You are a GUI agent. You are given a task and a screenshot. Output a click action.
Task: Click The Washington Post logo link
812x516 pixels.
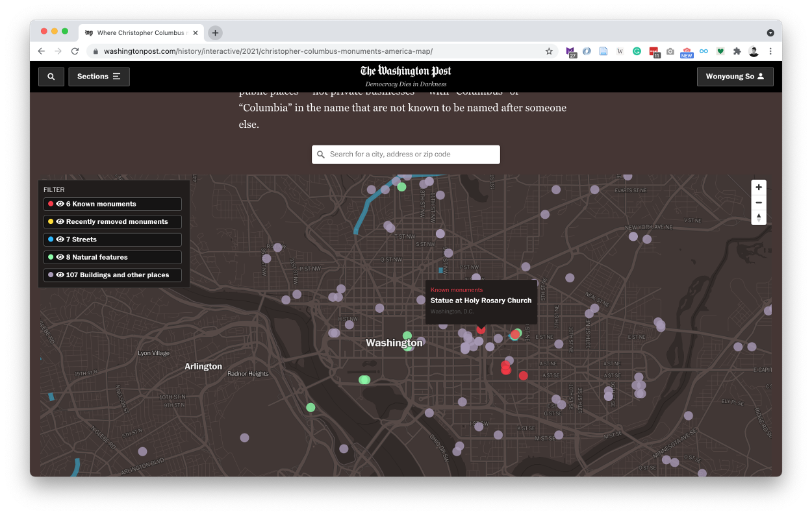[406, 71]
